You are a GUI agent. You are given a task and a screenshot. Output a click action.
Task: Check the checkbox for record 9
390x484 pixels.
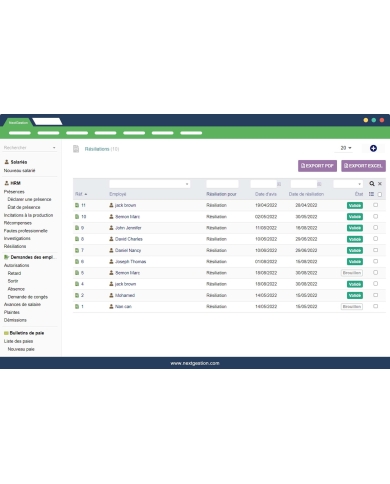375,227
